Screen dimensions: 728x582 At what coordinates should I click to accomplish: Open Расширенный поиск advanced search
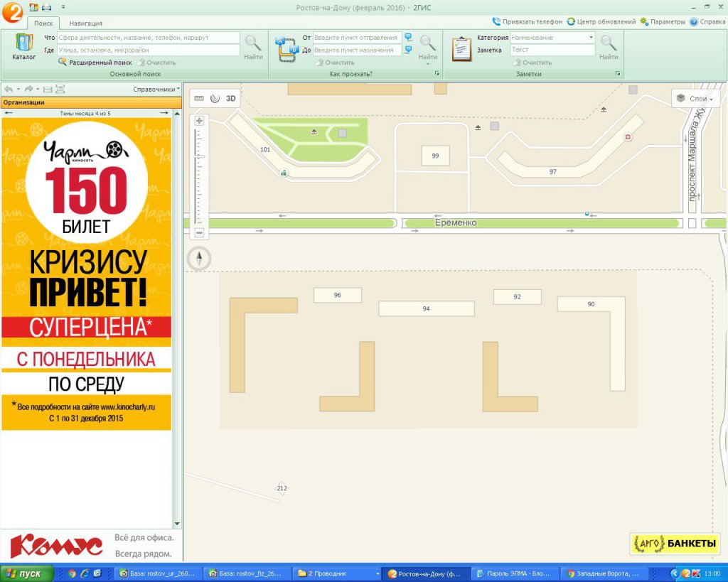click(95, 63)
